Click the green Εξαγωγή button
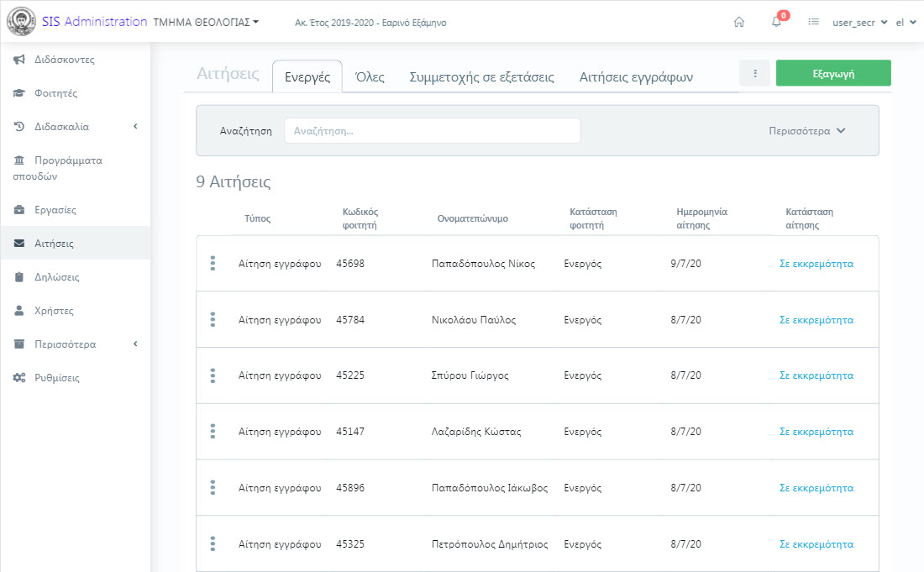 point(833,73)
